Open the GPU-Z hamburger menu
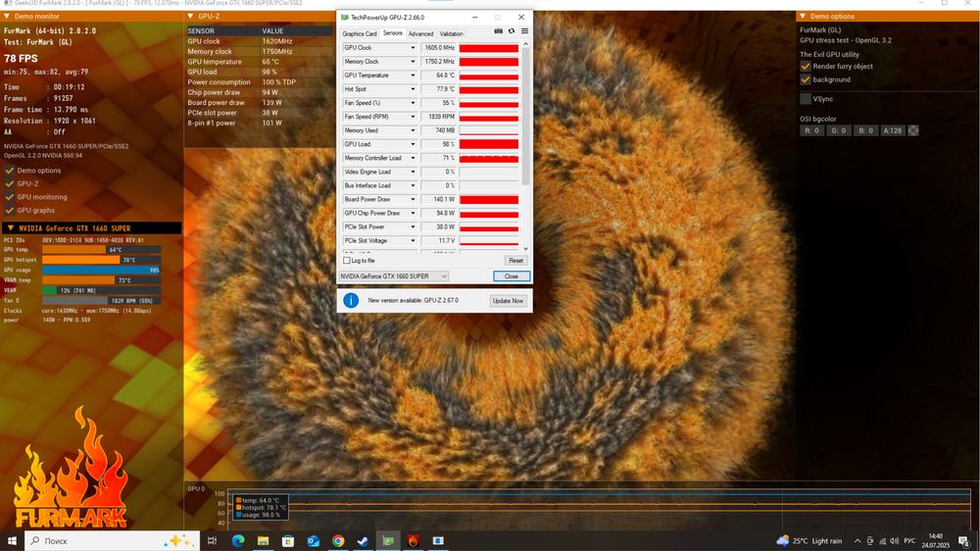The width and height of the screenshot is (980, 551). click(524, 31)
